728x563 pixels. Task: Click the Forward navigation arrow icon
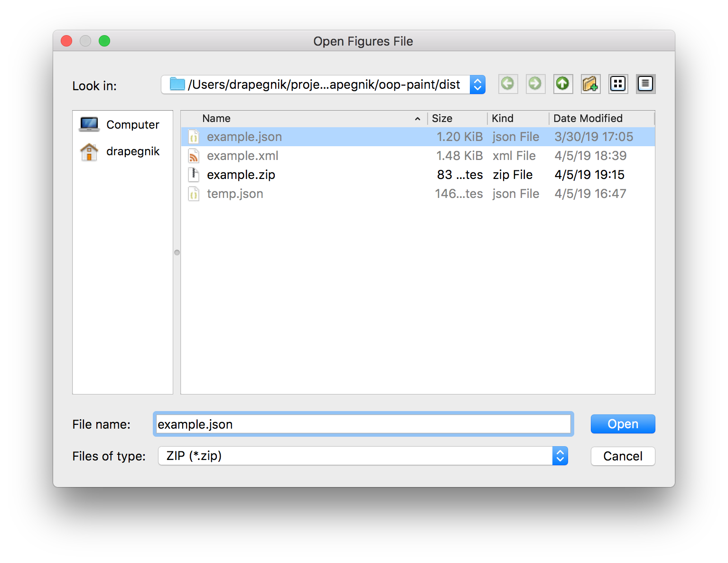tap(535, 84)
